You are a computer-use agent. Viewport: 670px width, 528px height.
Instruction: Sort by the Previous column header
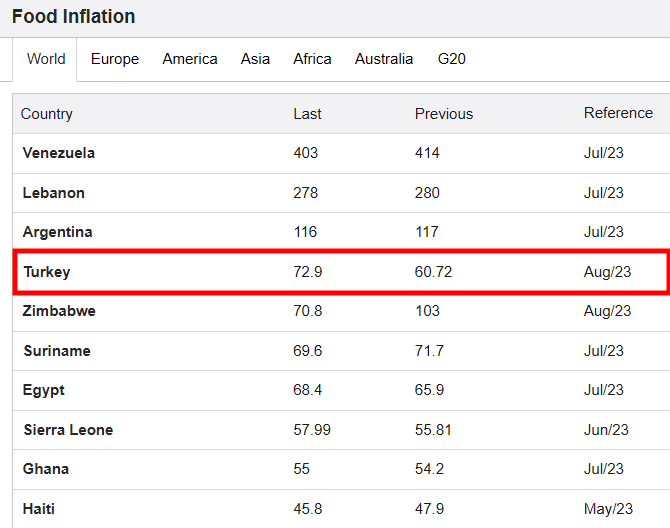(444, 114)
